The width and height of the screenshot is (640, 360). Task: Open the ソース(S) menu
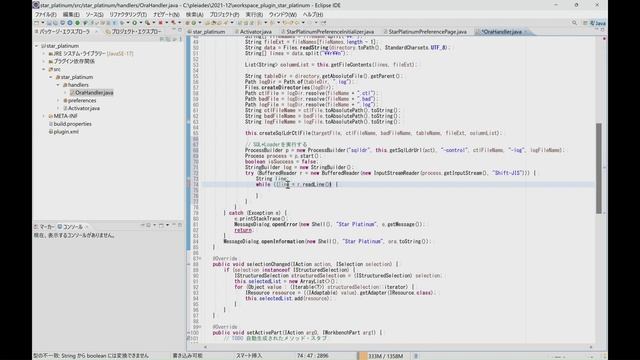94,14
